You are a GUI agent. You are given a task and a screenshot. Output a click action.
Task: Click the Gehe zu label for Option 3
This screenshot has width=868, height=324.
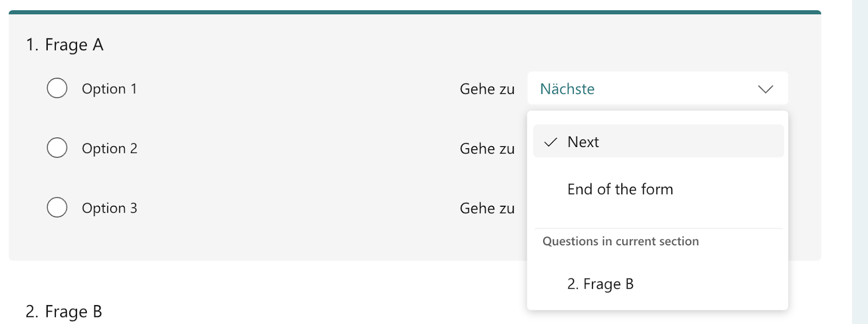pyautogui.click(x=487, y=208)
